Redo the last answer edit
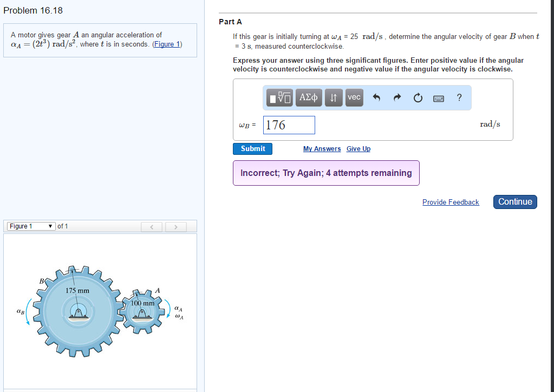The image size is (554, 392). click(397, 97)
